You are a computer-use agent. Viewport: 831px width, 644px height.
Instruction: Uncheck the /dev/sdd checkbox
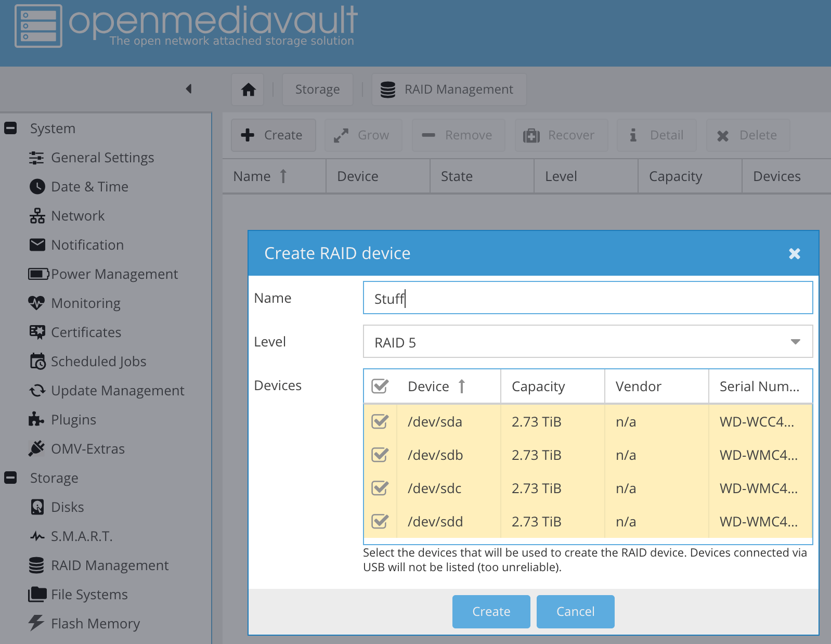click(x=380, y=521)
